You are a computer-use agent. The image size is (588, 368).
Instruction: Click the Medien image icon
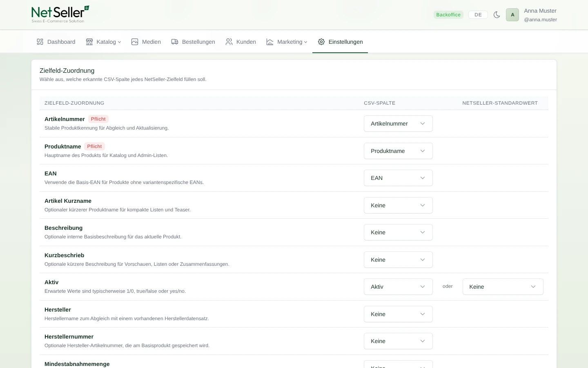click(x=135, y=42)
